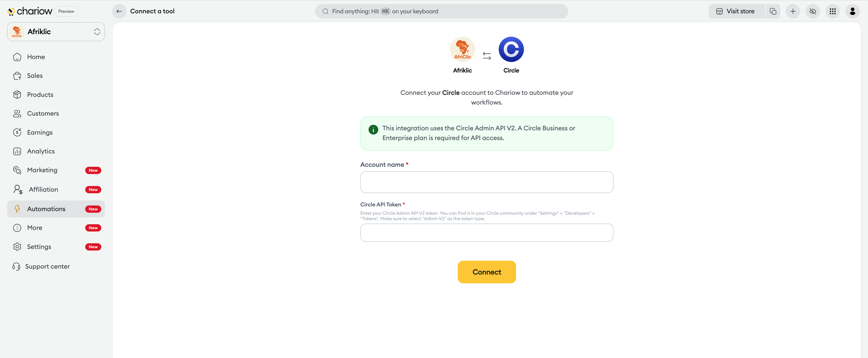Click the copy store link icon
The image size is (868, 358).
[x=773, y=11]
